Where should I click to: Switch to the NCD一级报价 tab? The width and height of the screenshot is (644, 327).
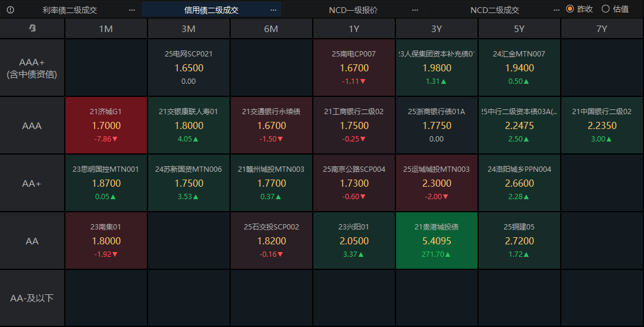tap(353, 10)
